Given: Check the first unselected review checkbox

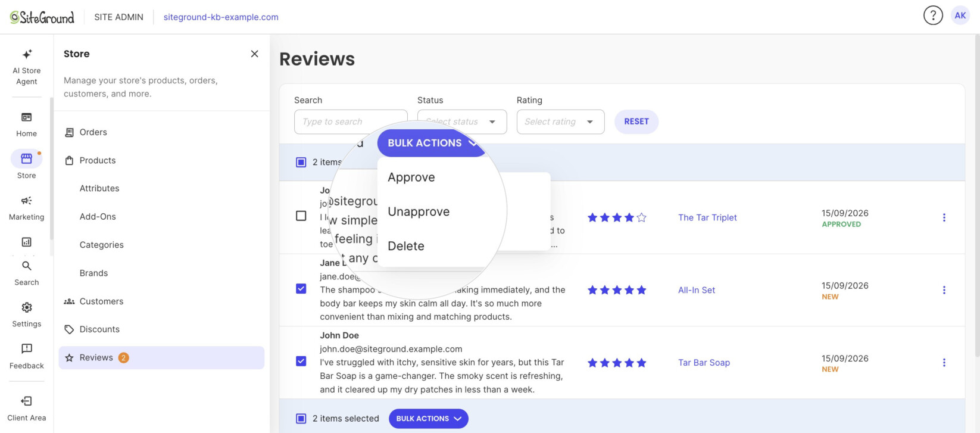Looking at the screenshot, I should click(301, 216).
